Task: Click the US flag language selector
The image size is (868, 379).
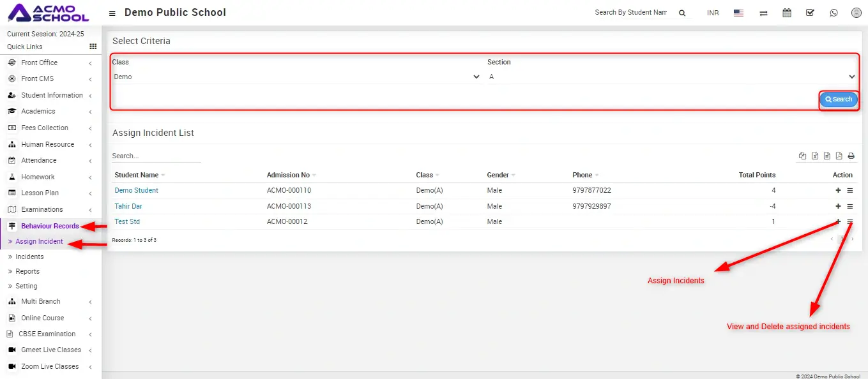Action: pyautogui.click(x=738, y=13)
